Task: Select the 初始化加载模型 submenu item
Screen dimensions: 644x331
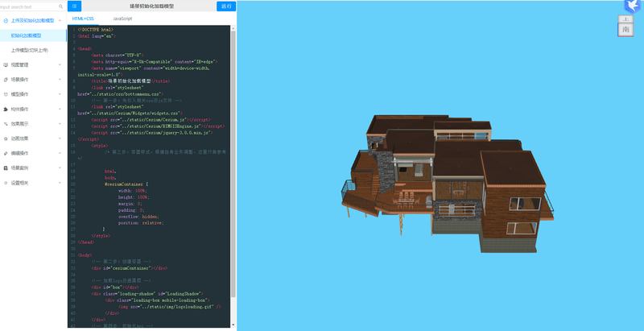Action: pos(33,35)
